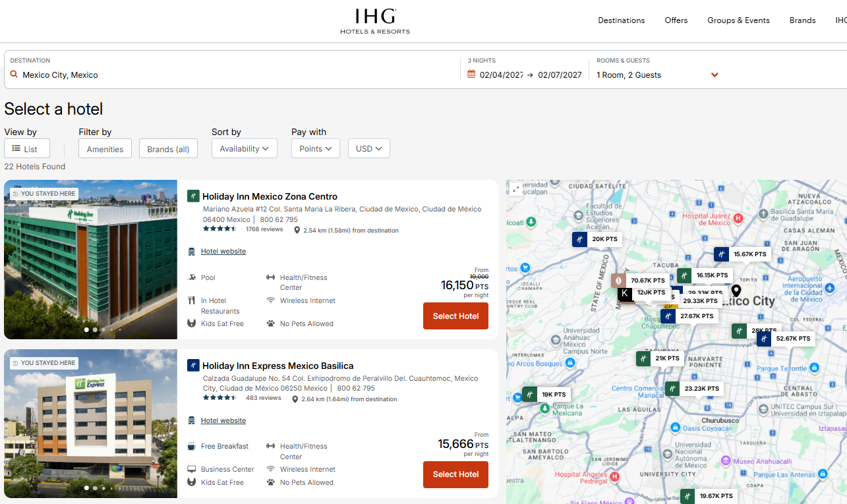The image size is (847, 504).
Task: Click the IHG Hotels & Resorts logo
Action: [375, 22]
